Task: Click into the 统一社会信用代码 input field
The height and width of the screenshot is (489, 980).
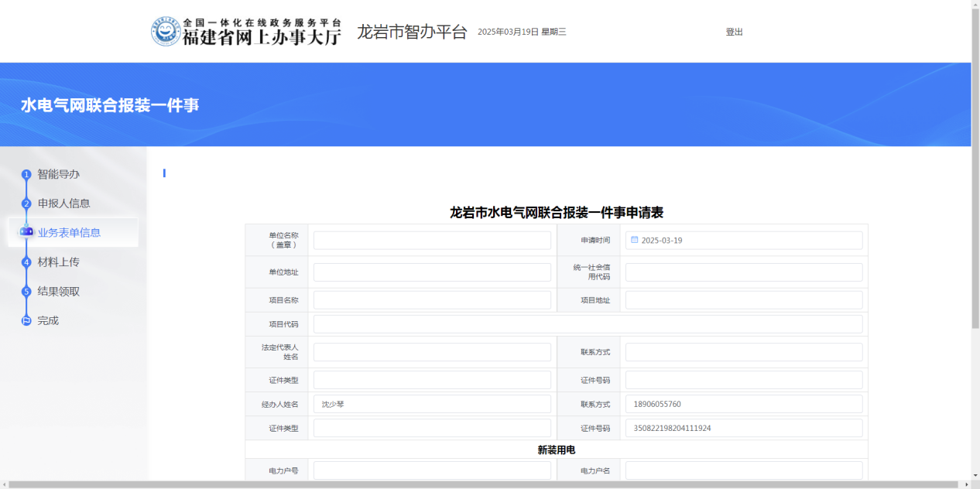Action: (x=743, y=272)
